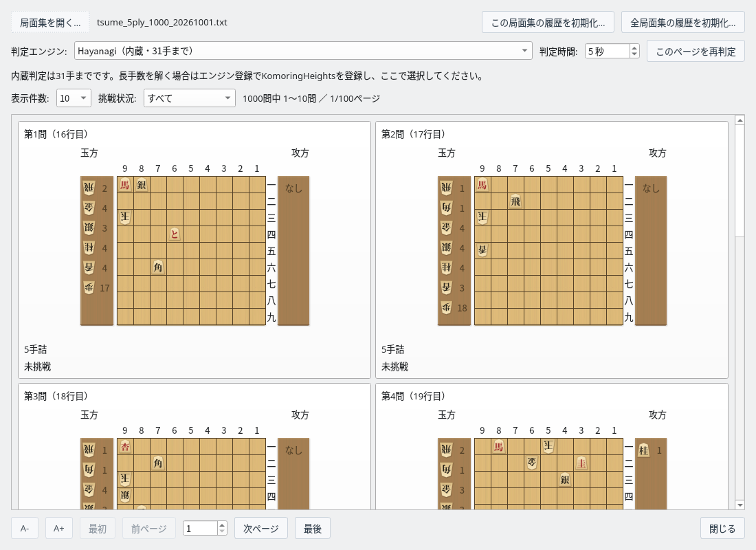The width and height of the screenshot is (756, 550).
Task: Click the red 圭 piece in problem 4
Action: 581,463
